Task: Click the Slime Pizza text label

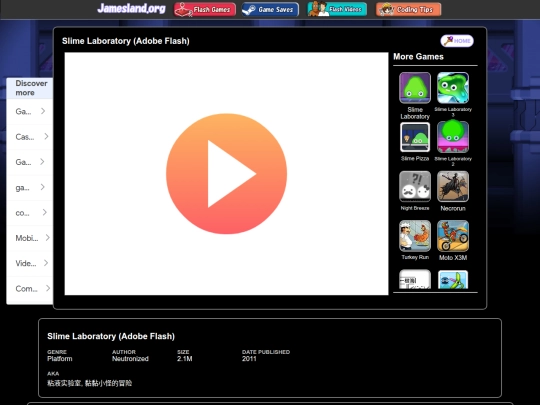Action: (x=415, y=158)
